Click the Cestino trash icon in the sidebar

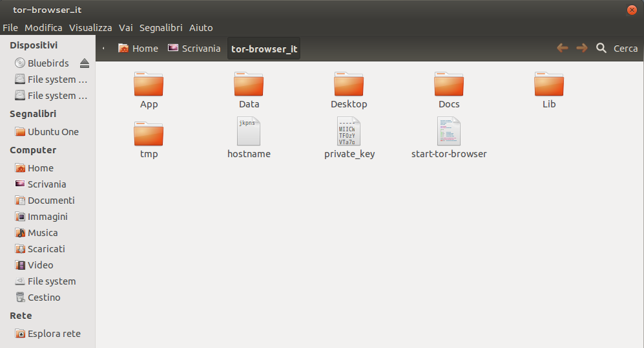[x=20, y=297]
